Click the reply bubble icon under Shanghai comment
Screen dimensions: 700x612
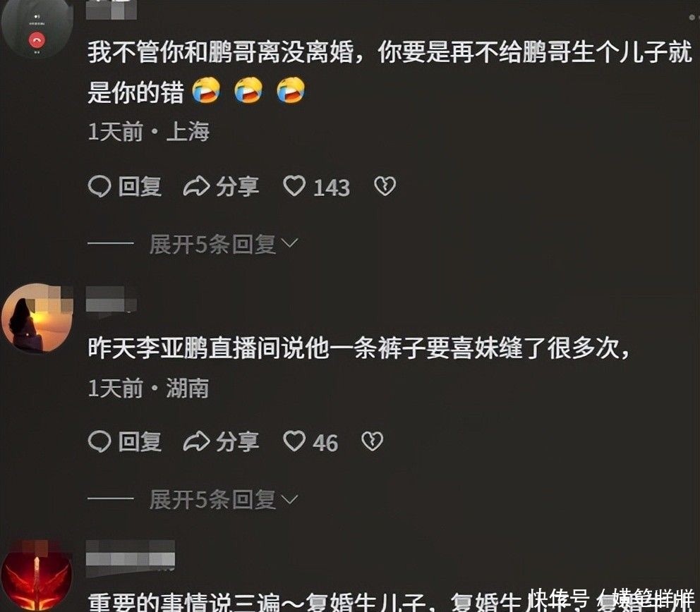pyautogui.click(x=99, y=186)
